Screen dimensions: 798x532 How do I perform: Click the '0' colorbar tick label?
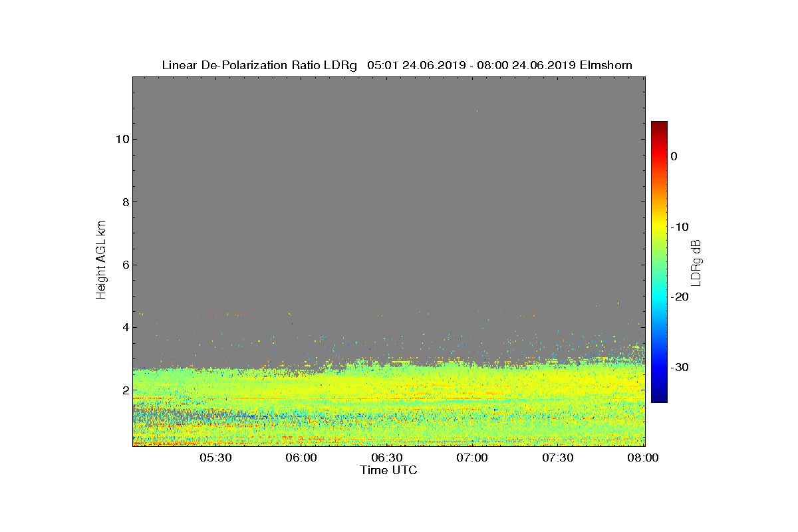pyautogui.click(x=674, y=156)
